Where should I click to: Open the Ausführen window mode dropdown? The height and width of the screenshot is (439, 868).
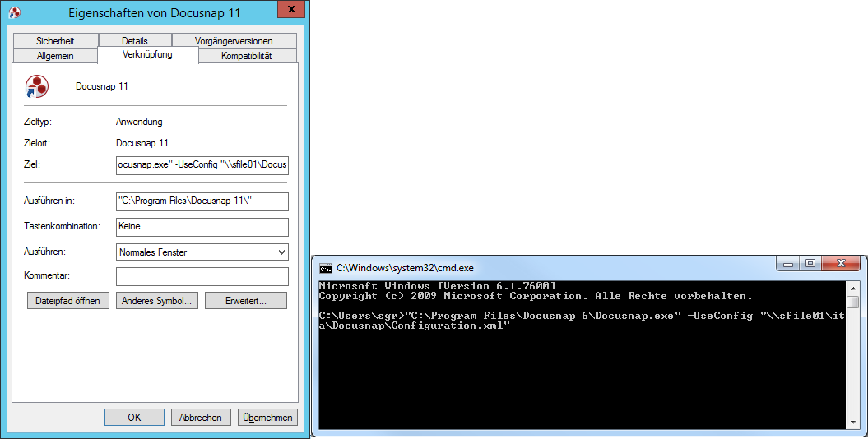tap(202, 252)
